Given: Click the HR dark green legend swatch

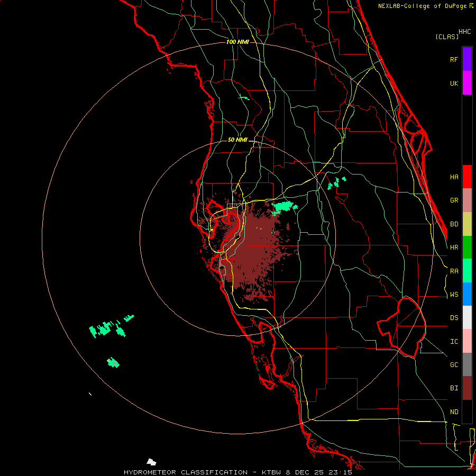Looking at the screenshot, I should click(x=467, y=248).
